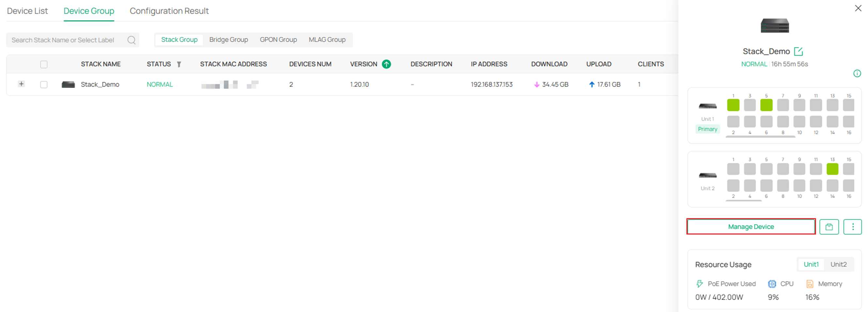Click the green info icon in side panel

857,73
